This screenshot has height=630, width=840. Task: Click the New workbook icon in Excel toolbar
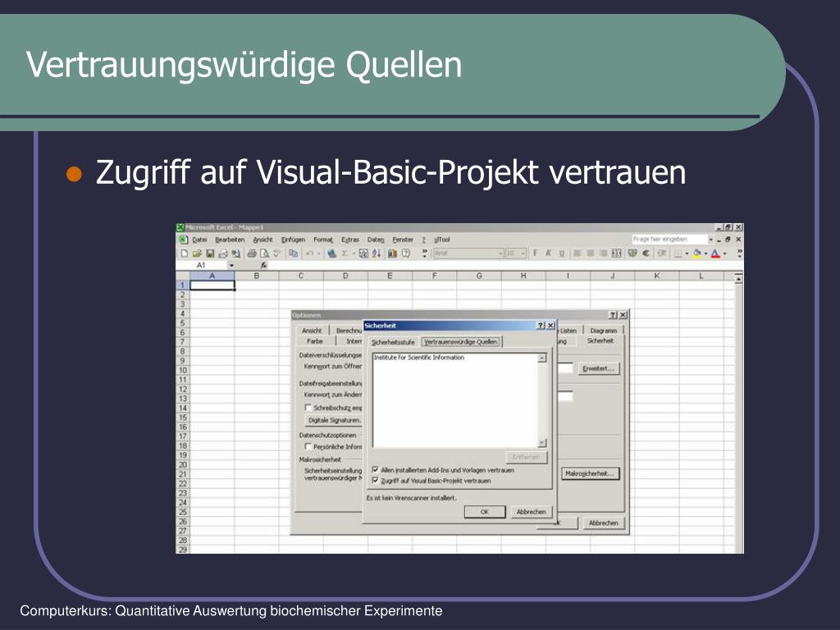point(185,253)
